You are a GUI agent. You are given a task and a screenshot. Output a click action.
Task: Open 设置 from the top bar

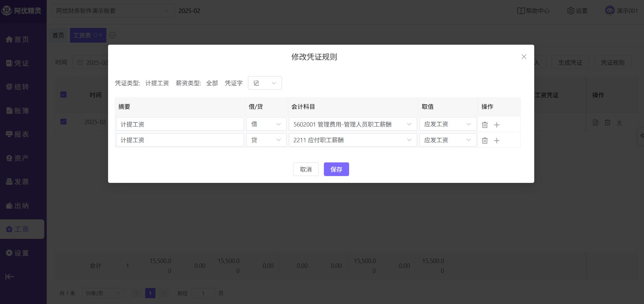[x=577, y=11]
